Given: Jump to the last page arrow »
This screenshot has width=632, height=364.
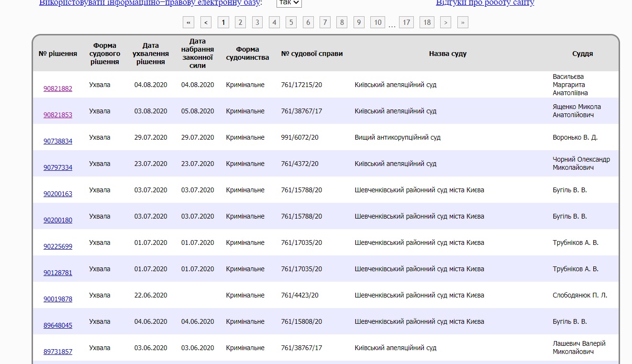Looking at the screenshot, I should click(463, 22).
